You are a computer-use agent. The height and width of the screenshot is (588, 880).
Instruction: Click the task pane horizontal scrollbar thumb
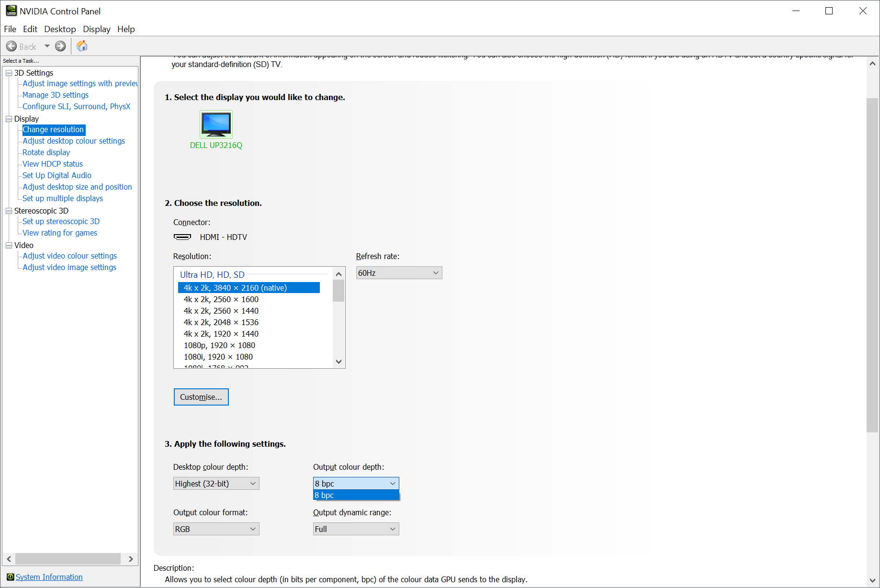coord(68,559)
